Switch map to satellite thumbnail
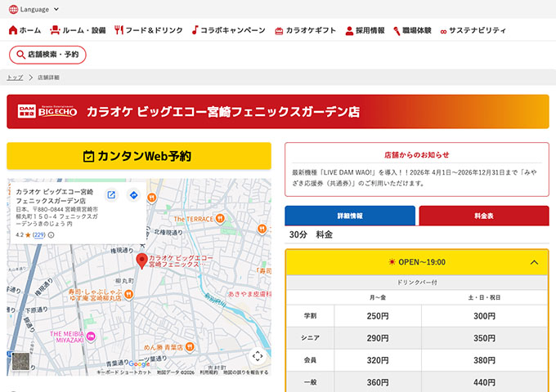This screenshot has width=556, height=392. [x=20, y=361]
